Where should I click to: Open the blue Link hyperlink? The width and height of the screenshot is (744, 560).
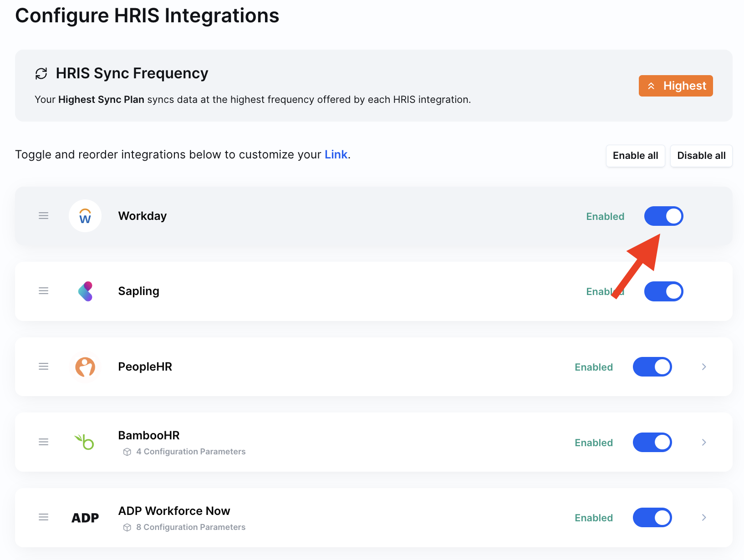[x=336, y=155]
